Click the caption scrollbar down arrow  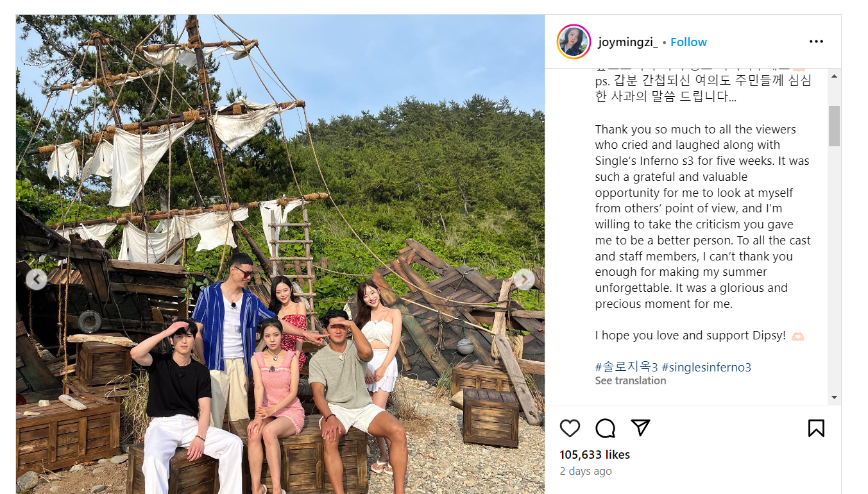(834, 397)
